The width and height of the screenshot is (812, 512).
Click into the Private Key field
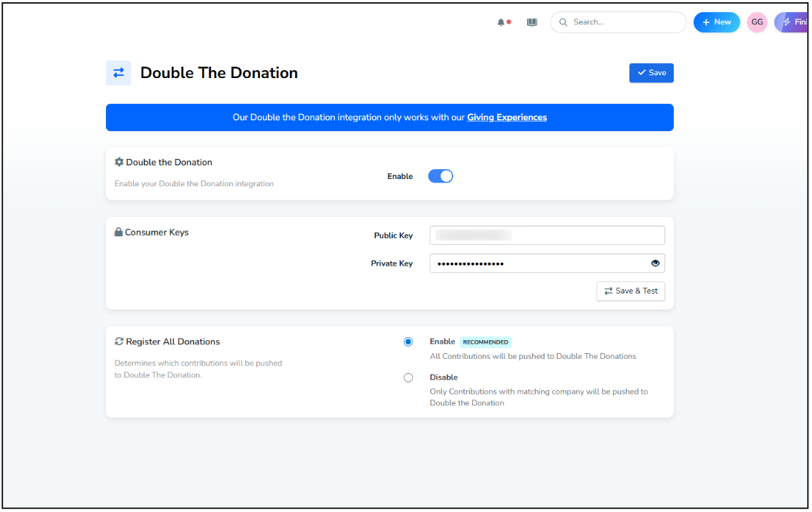pyautogui.click(x=537, y=264)
